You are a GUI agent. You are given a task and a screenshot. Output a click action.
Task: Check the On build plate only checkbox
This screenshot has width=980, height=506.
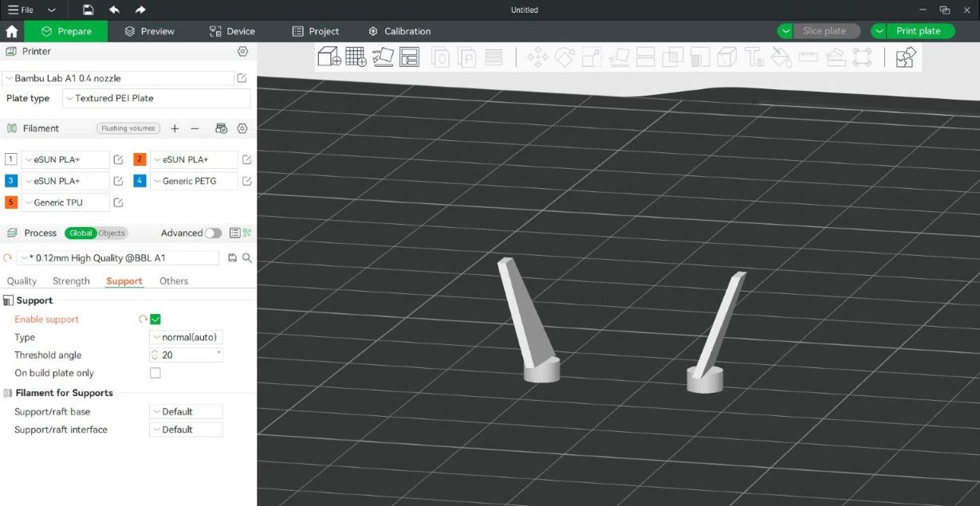[x=155, y=373]
